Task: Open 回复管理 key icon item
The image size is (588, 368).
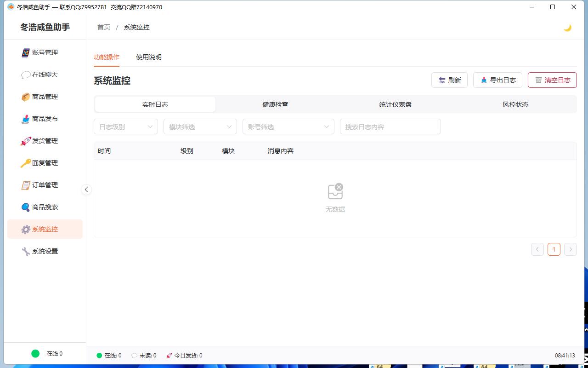Action: pos(45,163)
